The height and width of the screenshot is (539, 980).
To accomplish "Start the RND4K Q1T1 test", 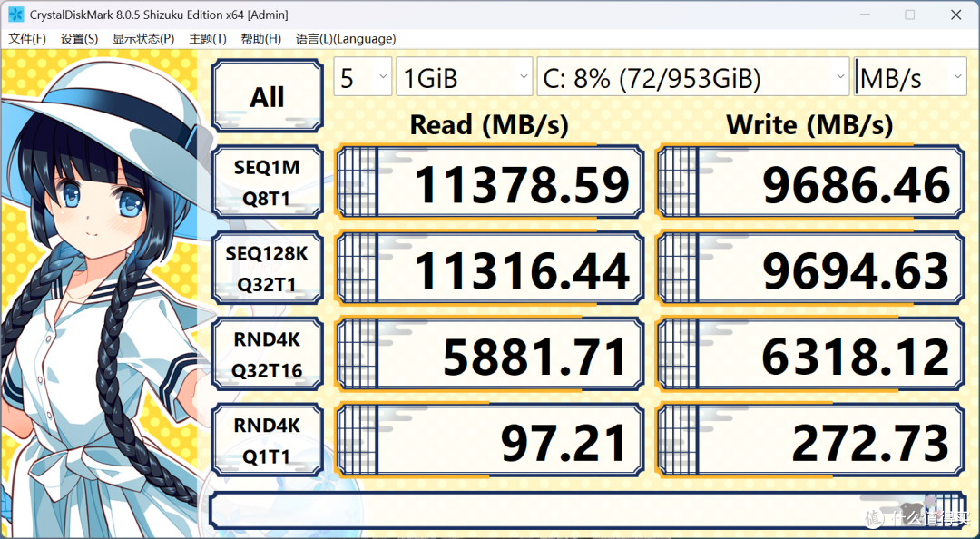I will tap(268, 440).
